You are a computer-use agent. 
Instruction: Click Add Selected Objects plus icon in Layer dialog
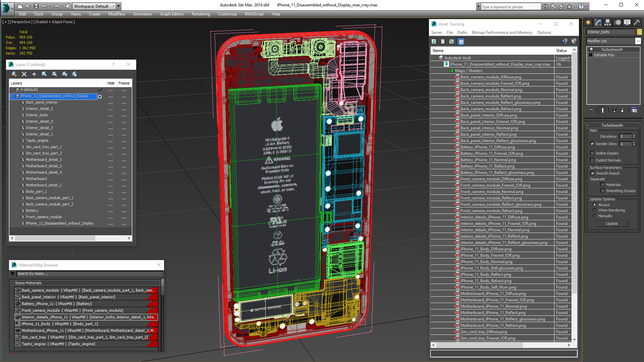click(x=34, y=74)
